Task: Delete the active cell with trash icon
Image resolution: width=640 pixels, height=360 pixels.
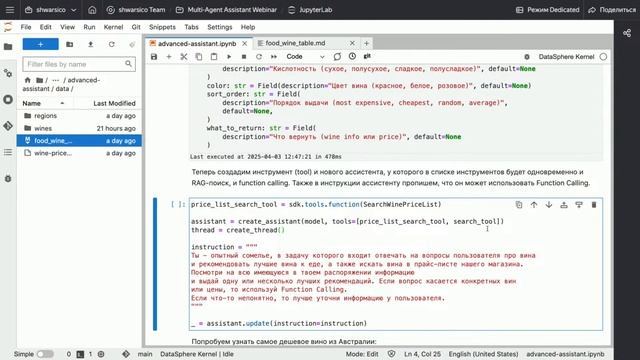Action: [594, 204]
